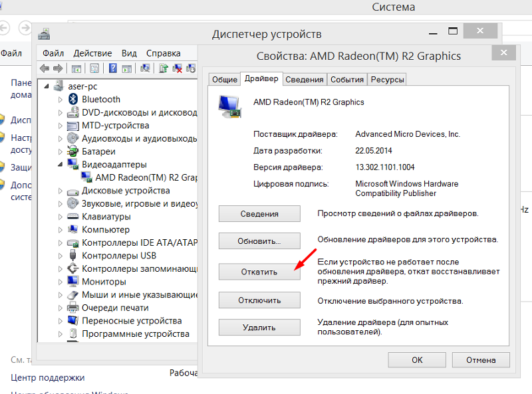
Task: Select the Мыши и иные указывающие icon
Action: [73, 294]
